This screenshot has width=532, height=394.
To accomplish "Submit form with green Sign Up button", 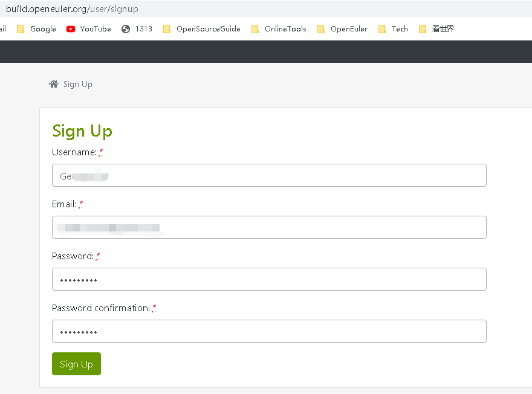I will (x=76, y=364).
